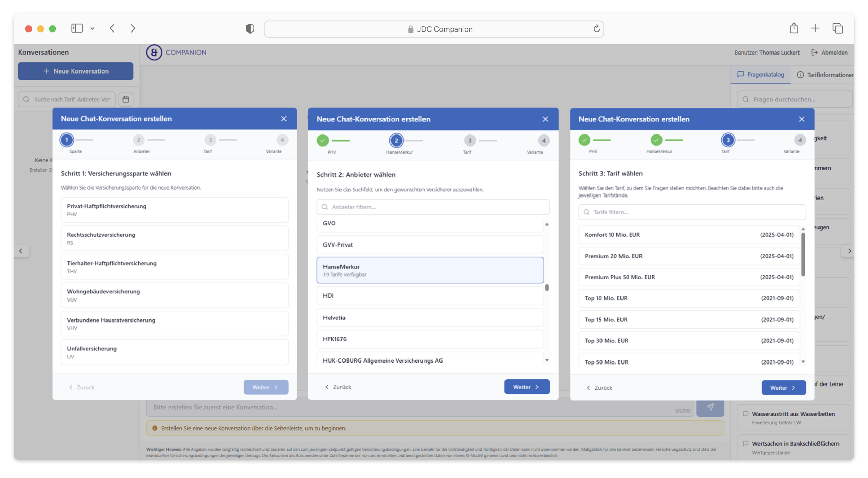This screenshot has height=478, width=868.
Task: Click the Safari sidebar toggle icon
Action: [77, 28]
